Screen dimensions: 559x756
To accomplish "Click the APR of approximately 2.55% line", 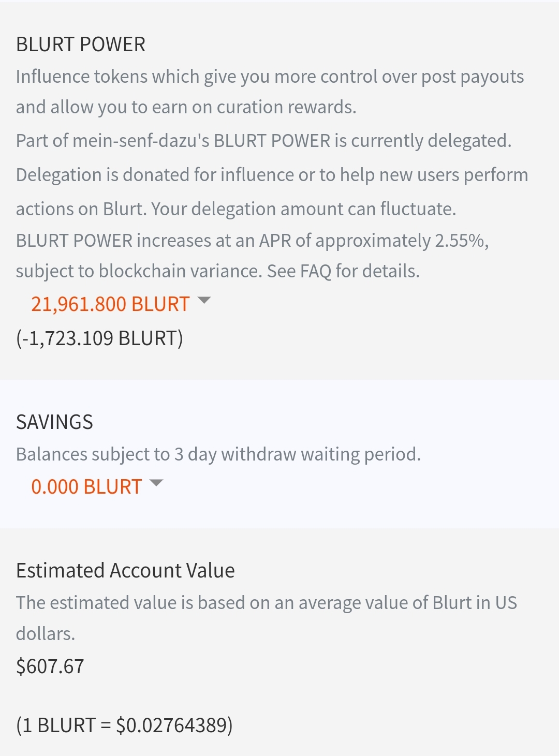I will (252, 241).
